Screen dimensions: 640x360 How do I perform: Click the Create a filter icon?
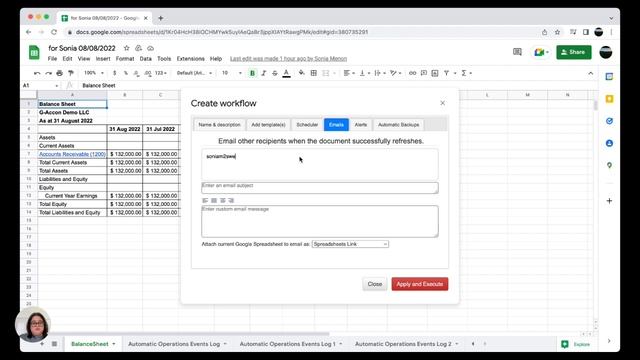tap(447, 73)
